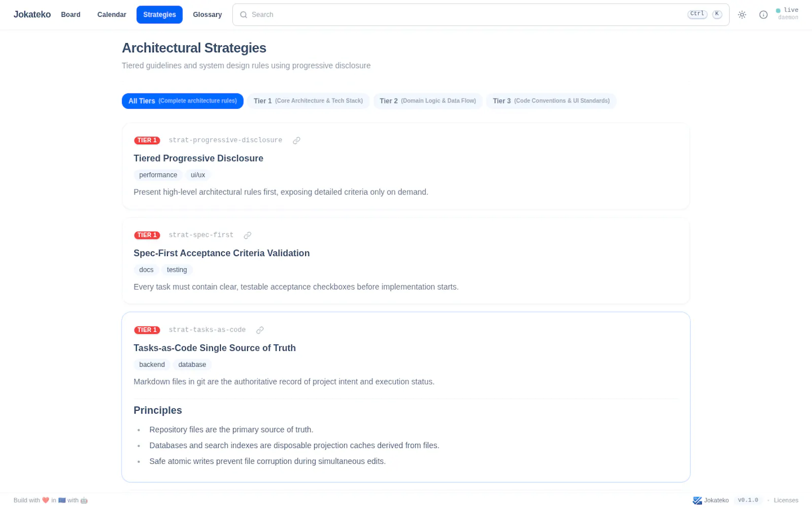This screenshot has width=812, height=508.
Task: Go to the Calendar page
Action: click(112, 15)
